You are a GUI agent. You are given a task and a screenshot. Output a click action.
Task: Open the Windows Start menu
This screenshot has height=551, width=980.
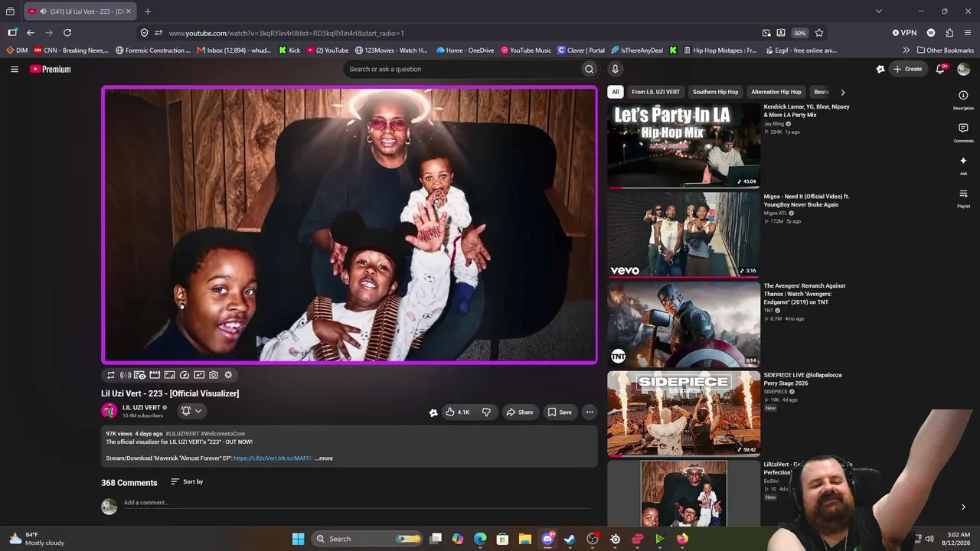298,539
